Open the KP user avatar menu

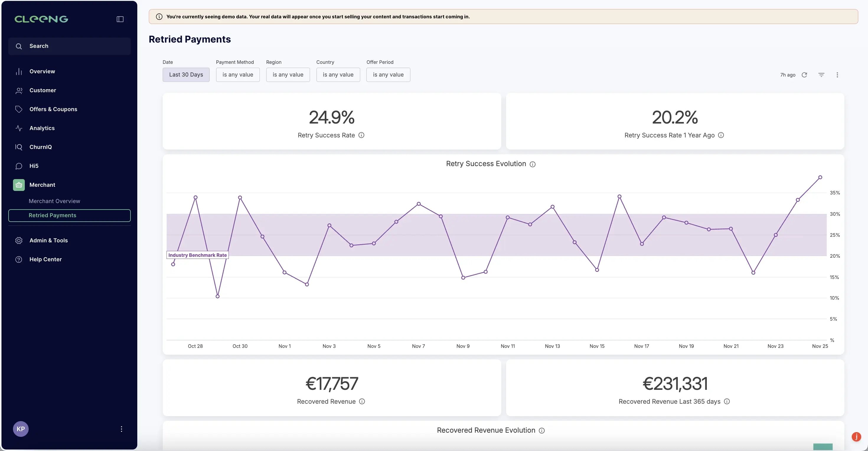pos(21,429)
